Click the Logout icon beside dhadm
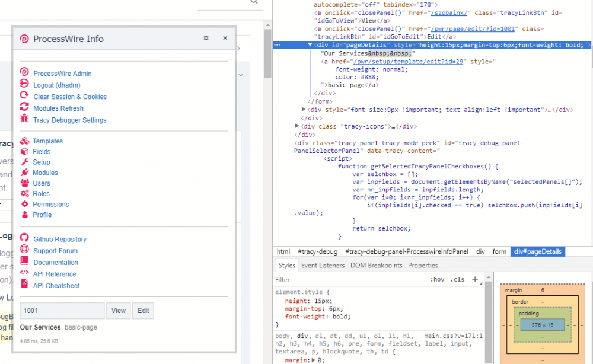This screenshot has width=593, height=364. [x=24, y=85]
